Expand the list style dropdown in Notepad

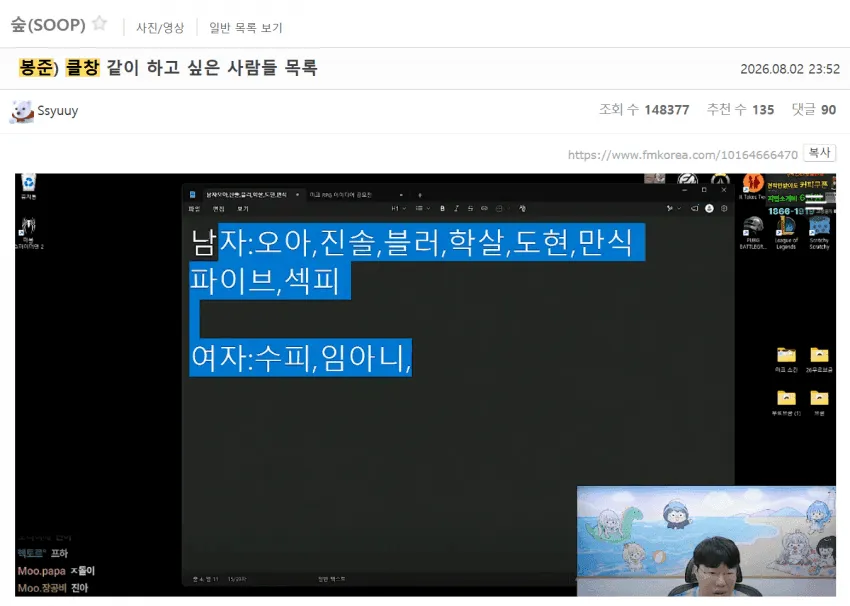coord(422,209)
